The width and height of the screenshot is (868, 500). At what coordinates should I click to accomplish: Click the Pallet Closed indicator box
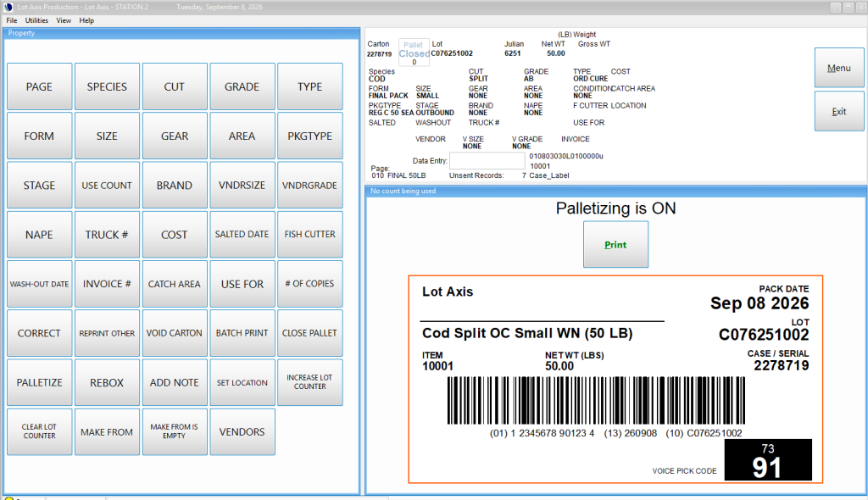click(x=414, y=53)
